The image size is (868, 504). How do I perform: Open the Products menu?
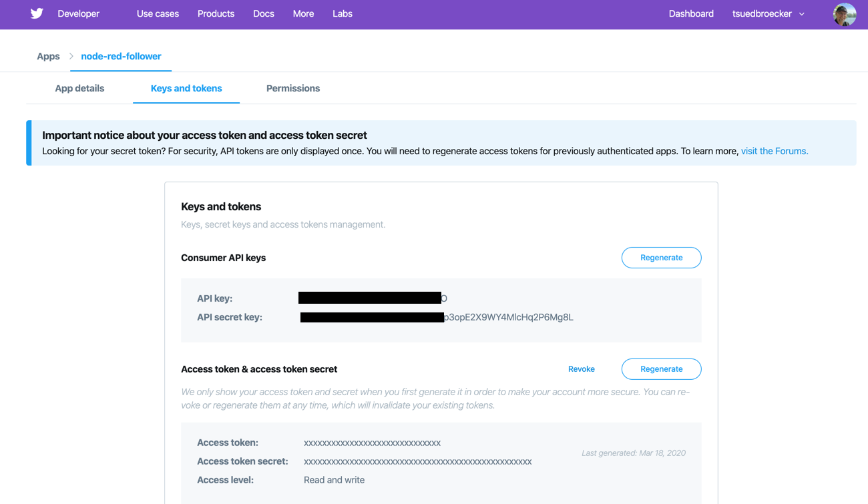coord(216,14)
